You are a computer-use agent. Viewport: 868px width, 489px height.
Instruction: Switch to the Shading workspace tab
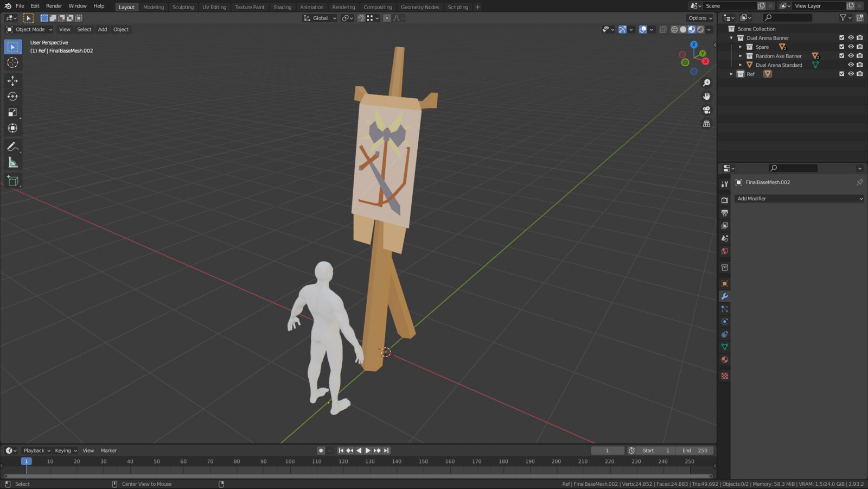pyautogui.click(x=282, y=7)
